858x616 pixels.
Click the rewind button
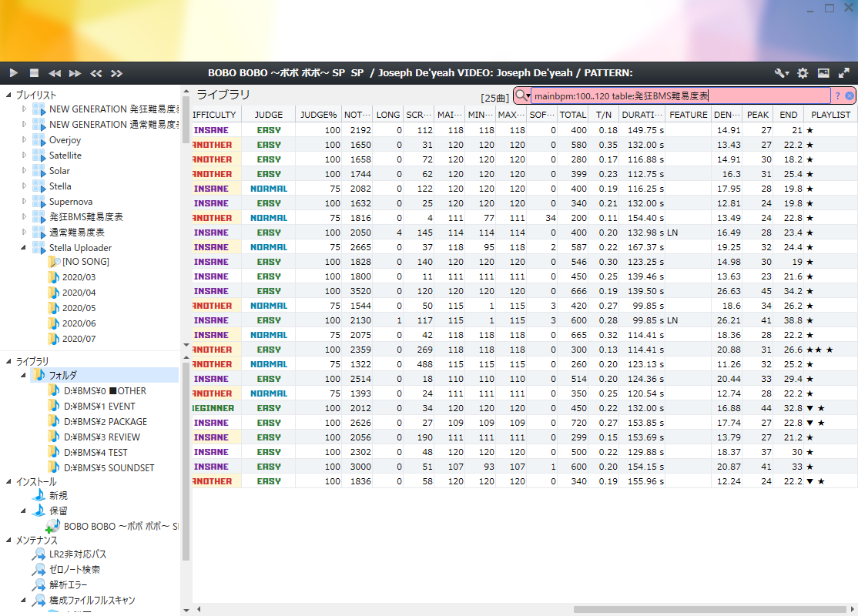(55, 73)
